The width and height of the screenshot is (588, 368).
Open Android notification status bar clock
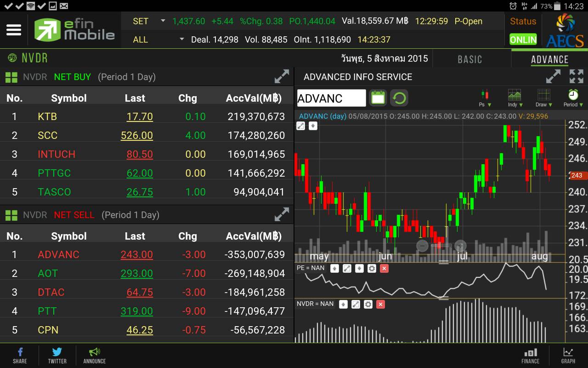[x=573, y=6]
